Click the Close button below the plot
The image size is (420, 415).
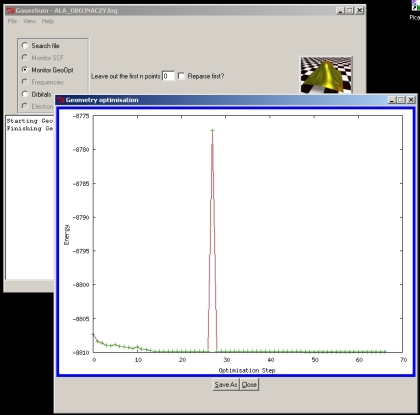[249, 385]
